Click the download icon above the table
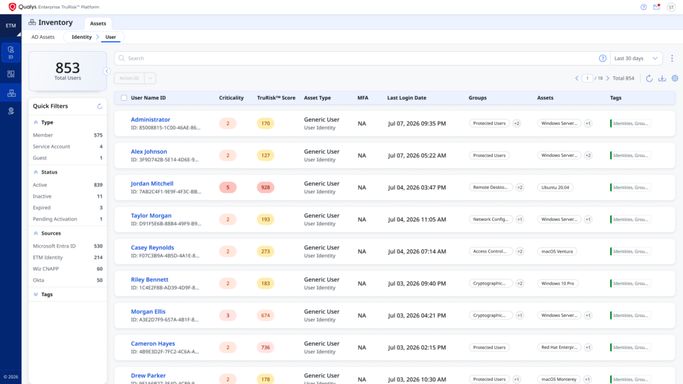 coord(662,78)
